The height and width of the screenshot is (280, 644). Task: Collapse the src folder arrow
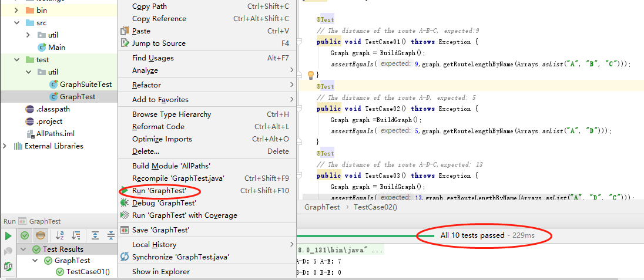tap(17, 22)
